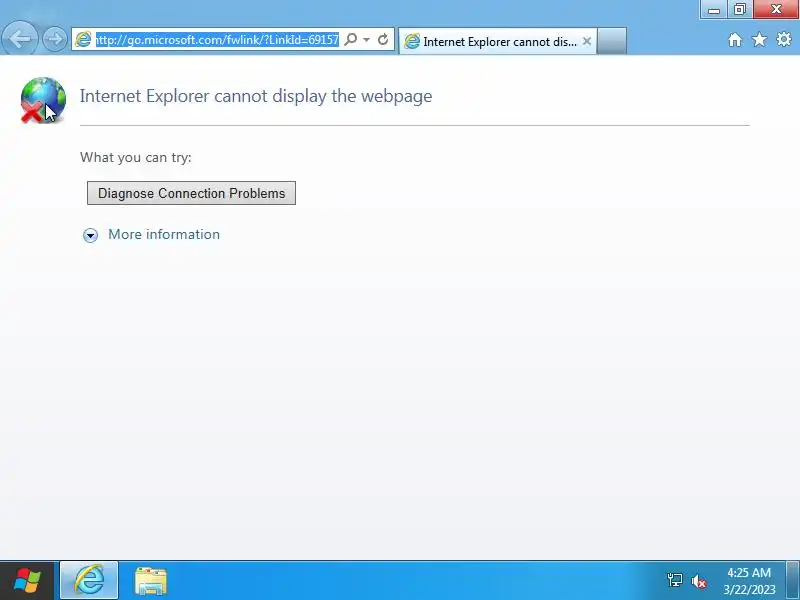Click Internet Explorer taskbar icon
The image size is (800, 600).
[89, 581]
